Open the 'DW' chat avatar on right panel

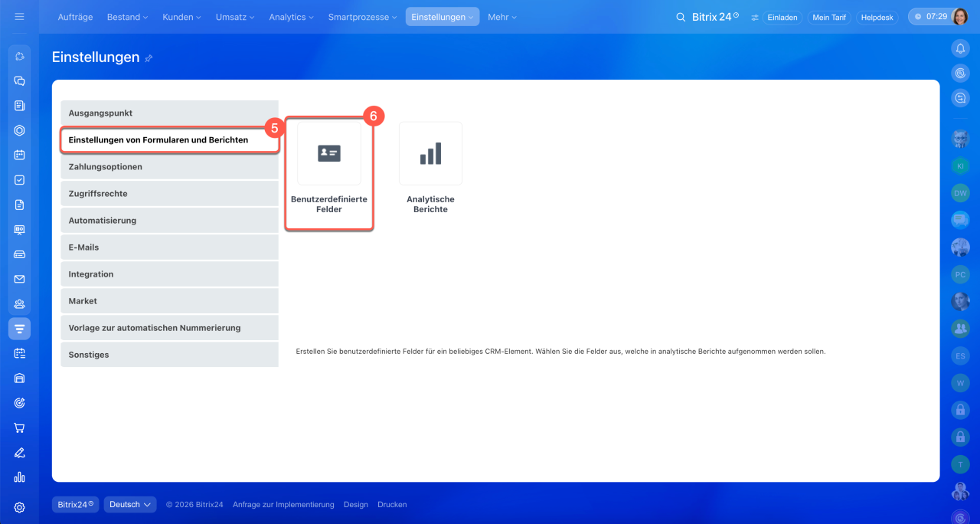pyautogui.click(x=960, y=193)
